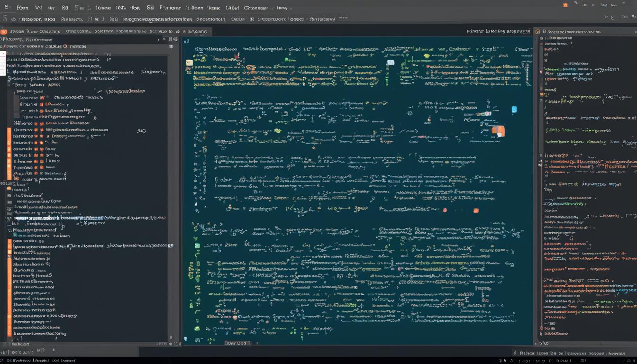Click the badge icon in the right panel header
Viewport: 637px width, 364px height.
click(x=537, y=32)
